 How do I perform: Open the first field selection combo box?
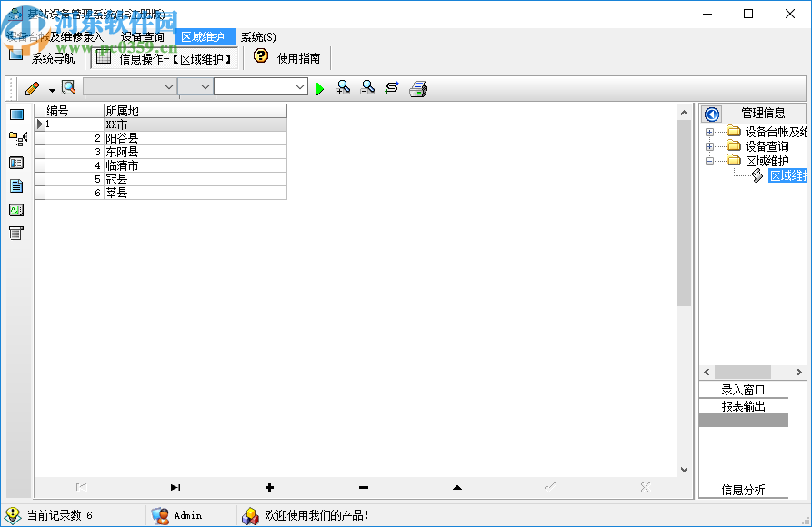click(x=130, y=87)
